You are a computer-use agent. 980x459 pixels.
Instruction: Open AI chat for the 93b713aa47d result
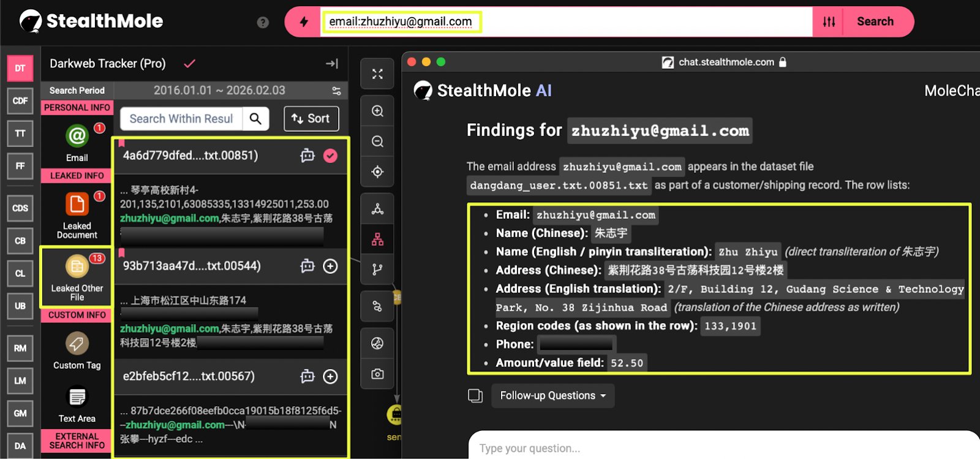point(307,266)
